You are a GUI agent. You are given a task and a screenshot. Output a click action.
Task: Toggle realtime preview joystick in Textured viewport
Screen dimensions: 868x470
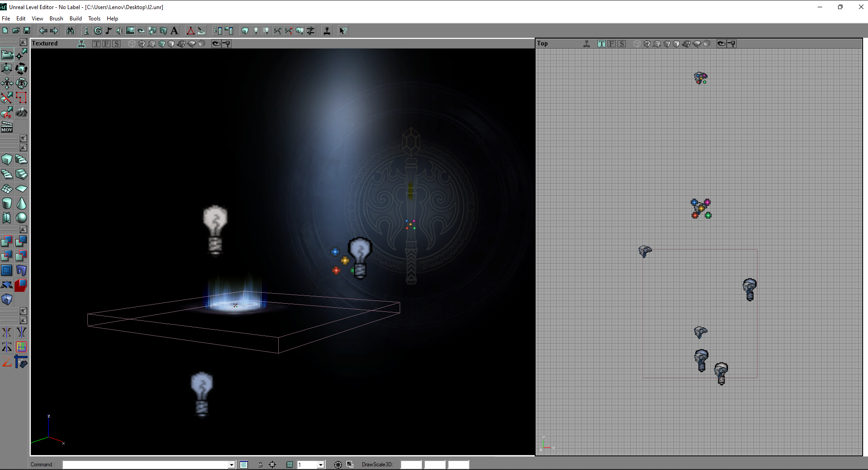81,44
